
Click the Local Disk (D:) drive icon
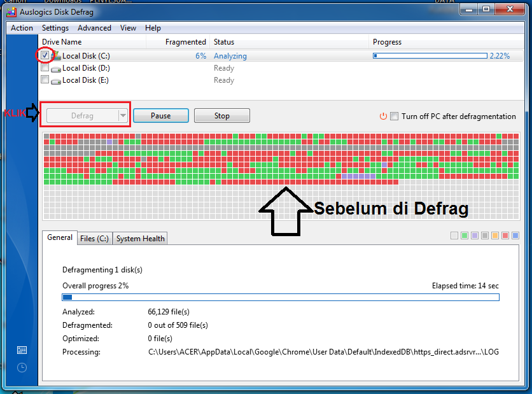(56, 69)
